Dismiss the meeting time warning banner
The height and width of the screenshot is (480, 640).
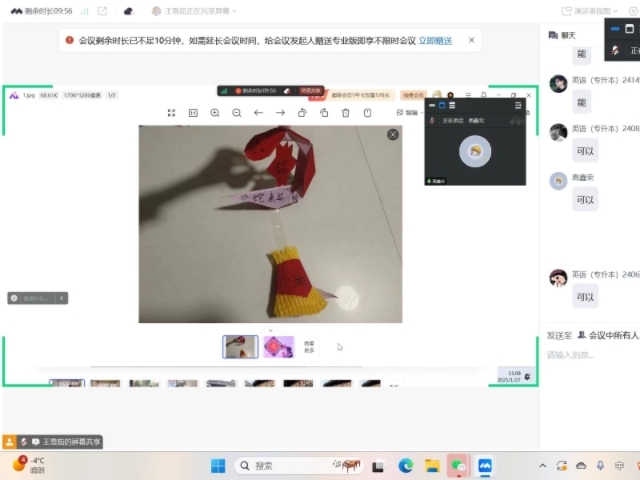[x=471, y=40]
